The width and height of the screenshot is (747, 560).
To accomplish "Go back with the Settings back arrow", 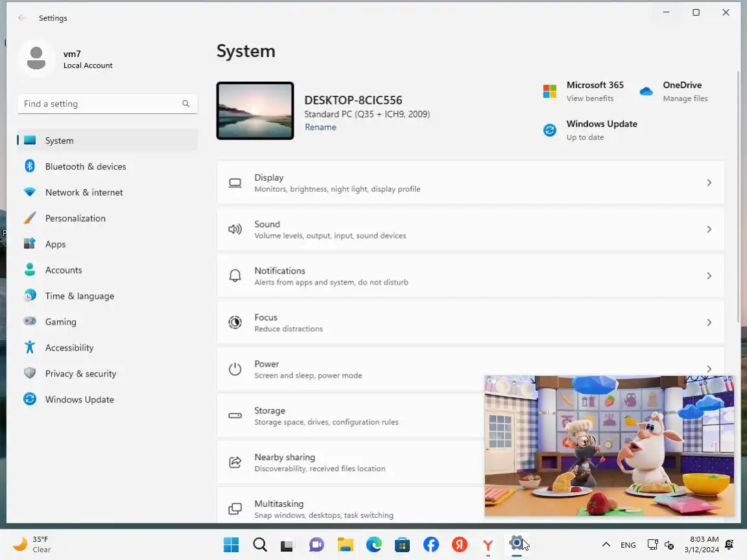I will (22, 17).
